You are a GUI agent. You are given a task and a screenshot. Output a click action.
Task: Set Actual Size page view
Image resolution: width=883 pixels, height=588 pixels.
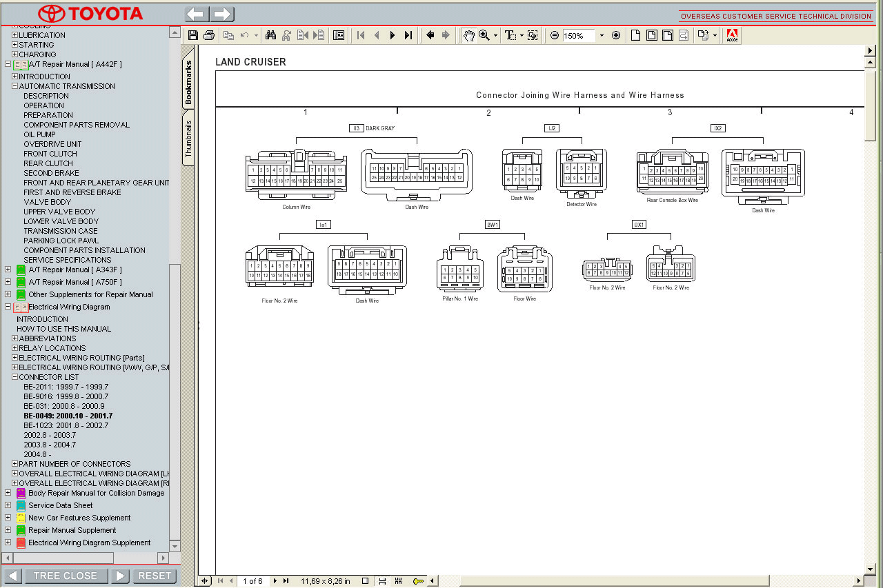pyautogui.click(x=636, y=35)
